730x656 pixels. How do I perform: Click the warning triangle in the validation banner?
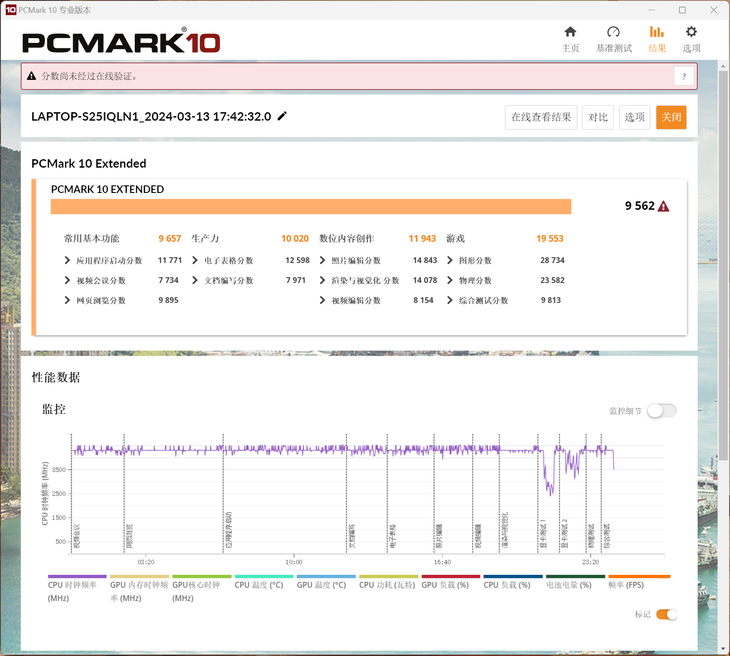31,76
